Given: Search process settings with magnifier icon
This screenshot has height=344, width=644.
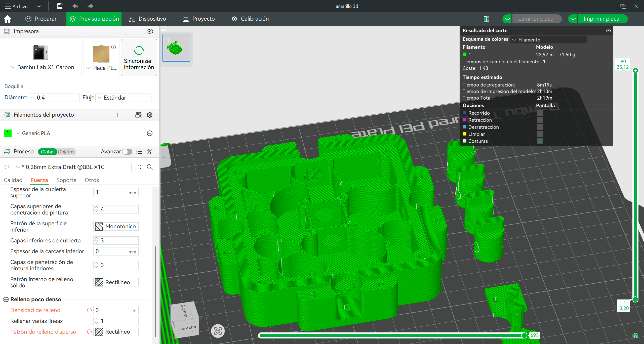Looking at the screenshot, I should (150, 167).
